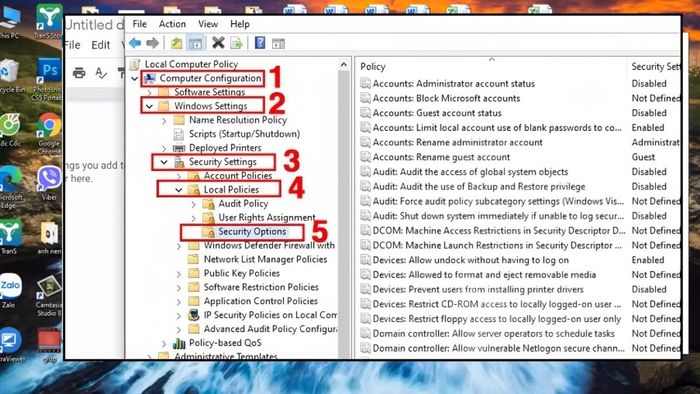Select Domain controller: Allow server operators to schedule tasks
The height and width of the screenshot is (394, 700).
tap(494, 334)
